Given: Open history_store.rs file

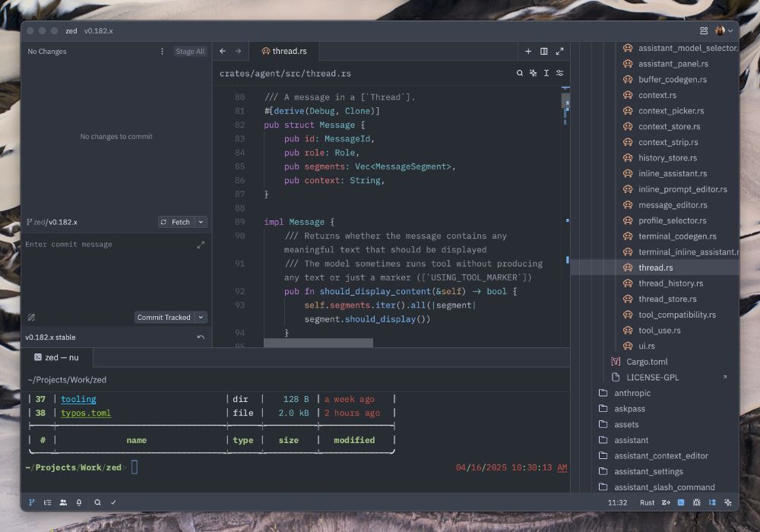Looking at the screenshot, I should [x=669, y=158].
